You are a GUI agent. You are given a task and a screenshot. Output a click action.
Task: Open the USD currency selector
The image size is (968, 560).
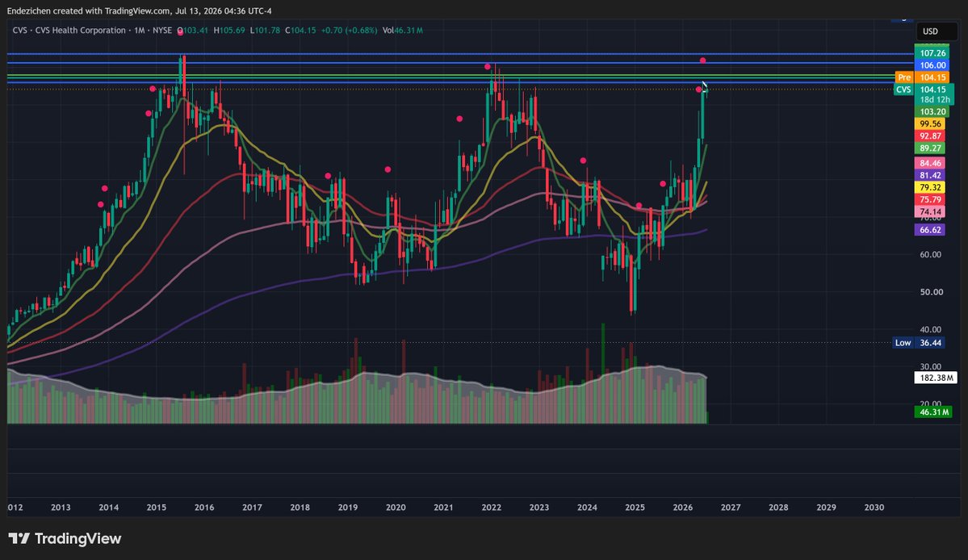tap(936, 31)
